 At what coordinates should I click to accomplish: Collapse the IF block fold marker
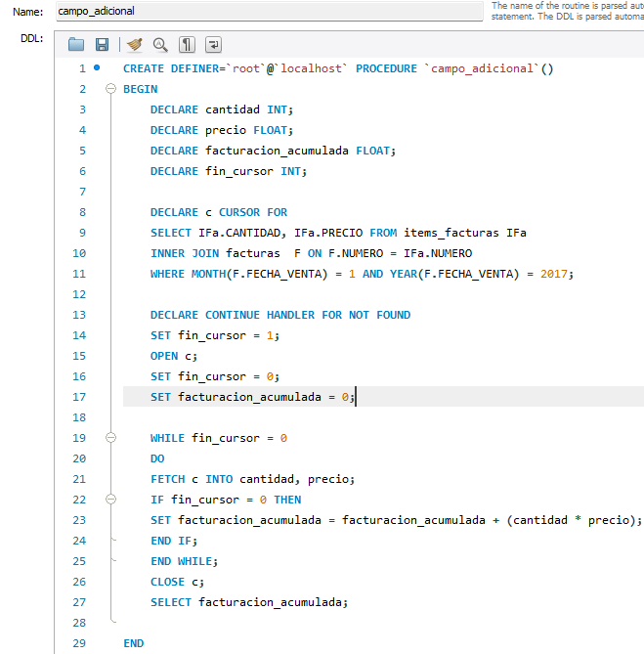109,500
